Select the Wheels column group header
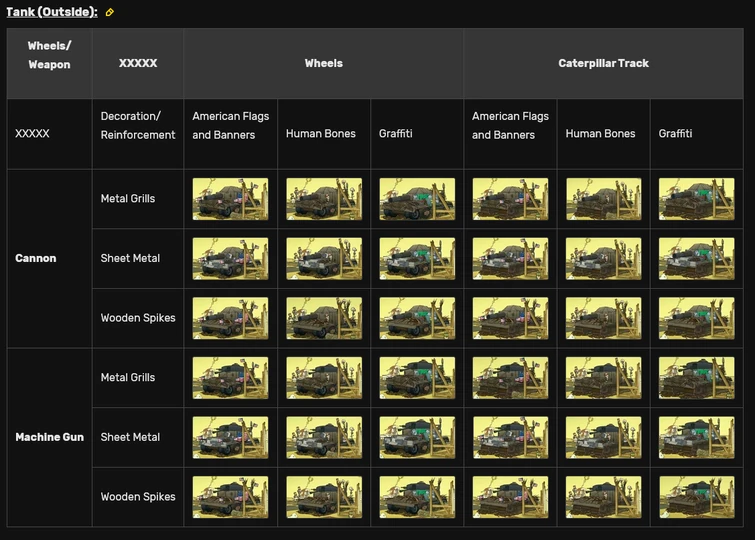 324,63
